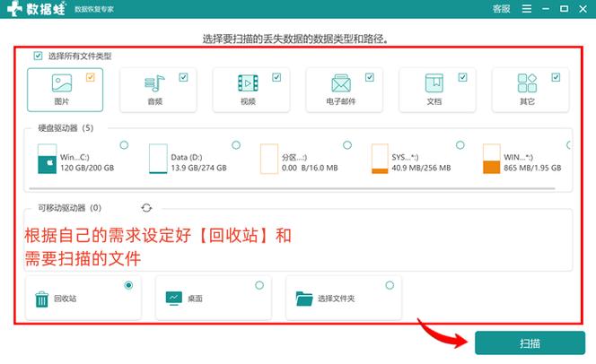Click the drive list horizontal scrollbar
The height and width of the screenshot is (364, 596).
[x=292, y=188]
